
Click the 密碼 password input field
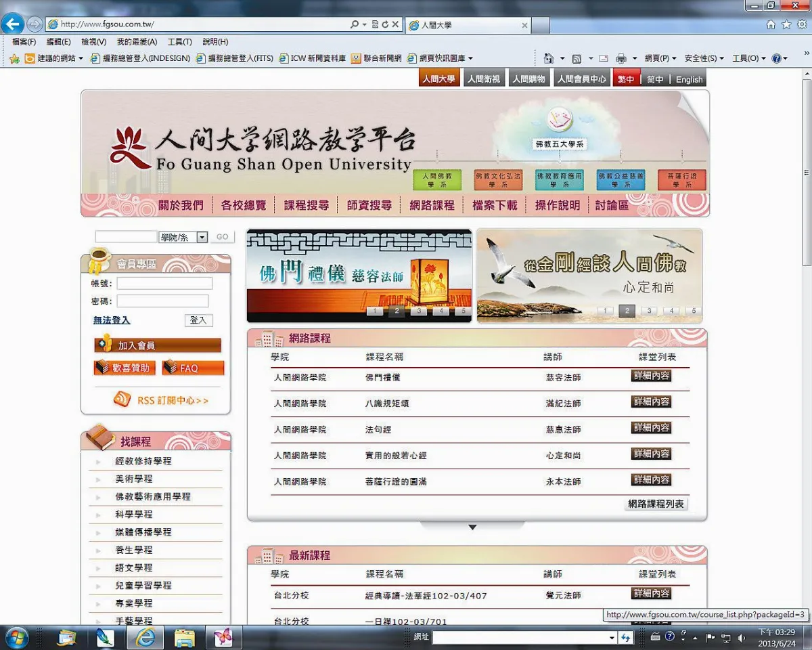click(x=162, y=301)
